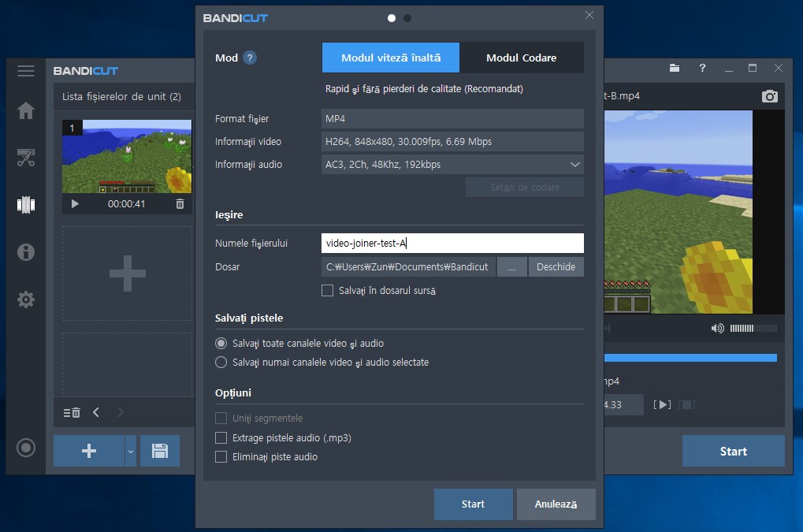This screenshot has height=532, width=803.
Task: Save the project with floppy disk icon
Action: pos(160,451)
